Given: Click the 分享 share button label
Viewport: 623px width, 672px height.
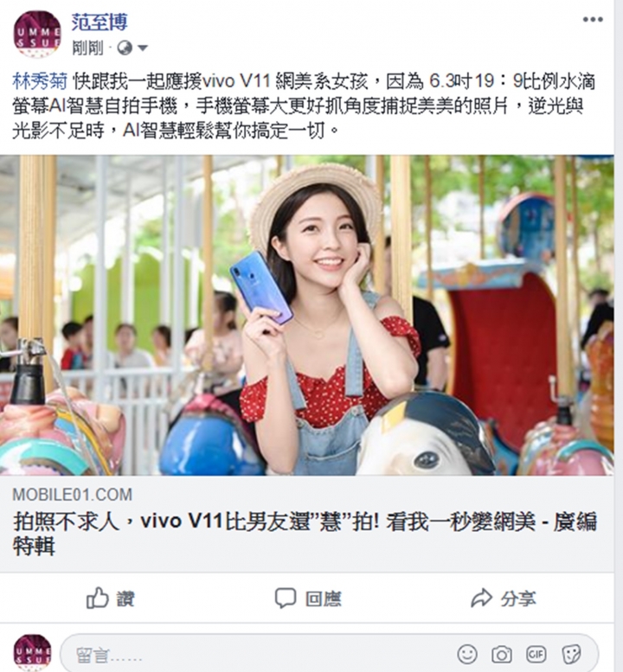Looking at the screenshot, I should pyautogui.click(x=518, y=598).
